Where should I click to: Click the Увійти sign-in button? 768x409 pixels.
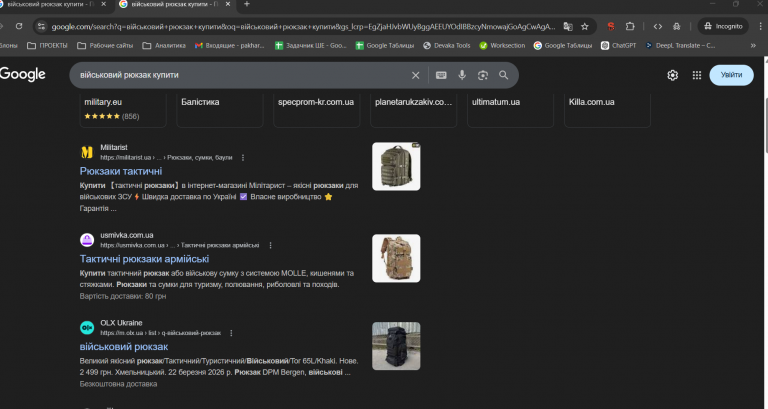coord(731,75)
